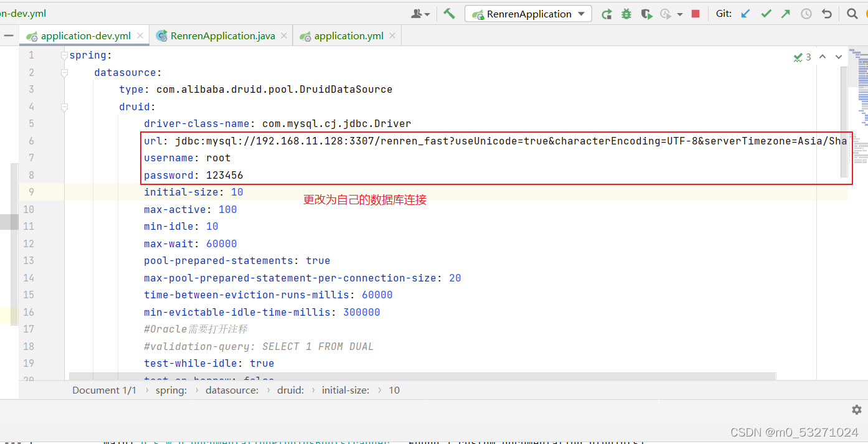
Task: Click the editor vertical scrollbar thumb
Action: click(844, 121)
